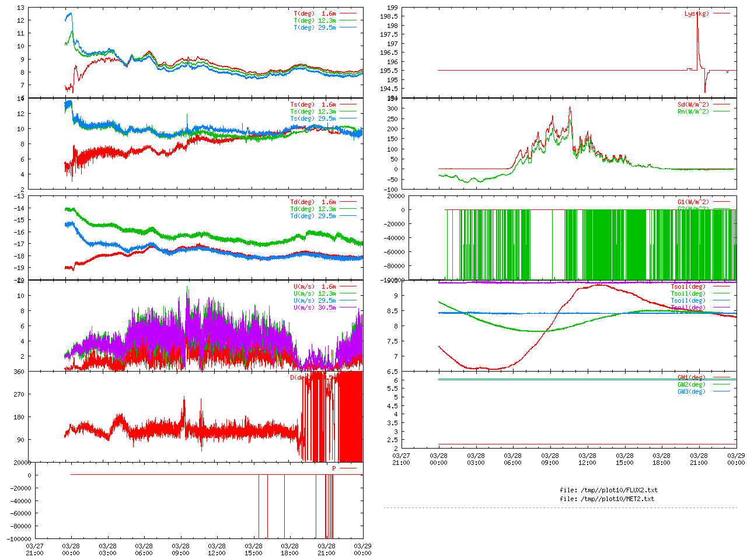Click the 'U(m/s) 30.5m' legend label
Viewport: 747px width, 560px height.
point(315,307)
